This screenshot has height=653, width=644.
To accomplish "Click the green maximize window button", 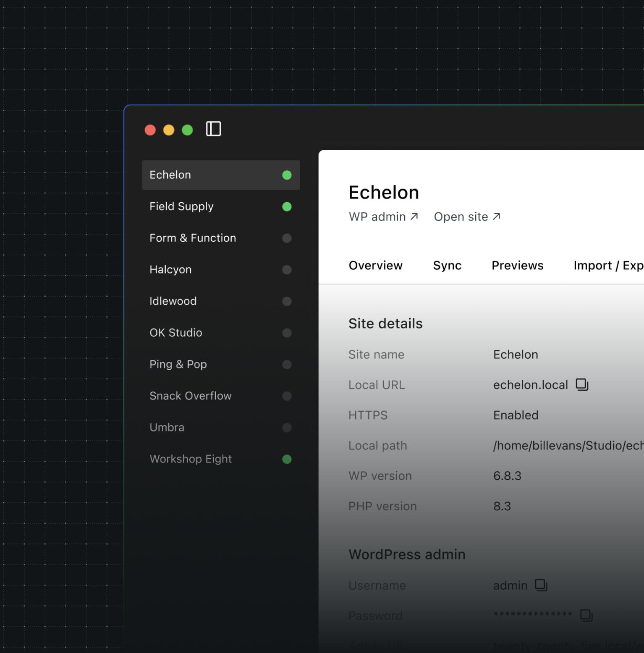I will (x=187, y=130).
